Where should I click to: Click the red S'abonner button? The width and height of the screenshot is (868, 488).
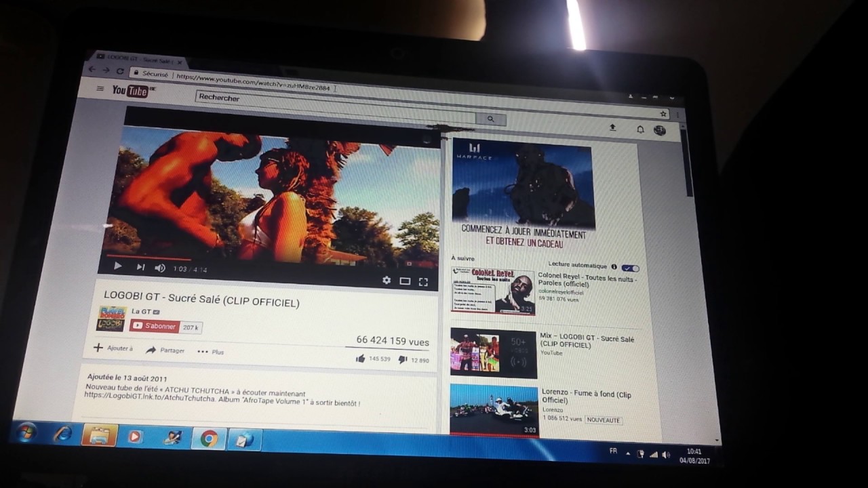pos(155,326)
